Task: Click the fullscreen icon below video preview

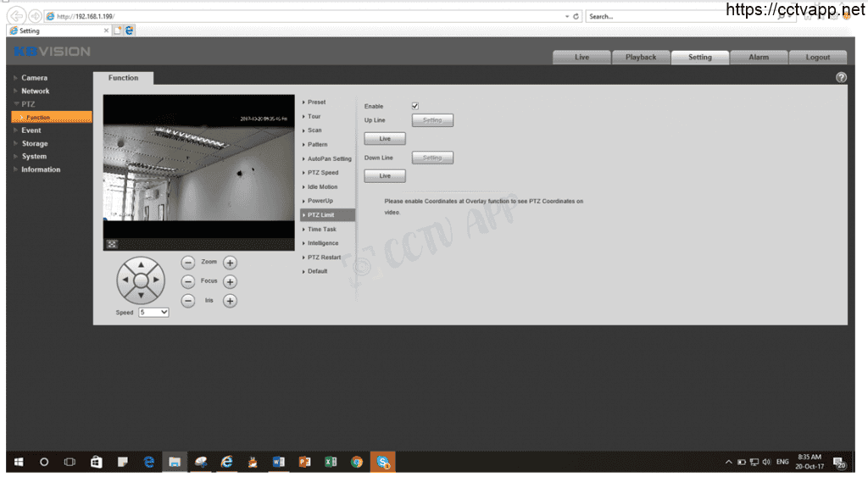Action: (x=111, y=244)
